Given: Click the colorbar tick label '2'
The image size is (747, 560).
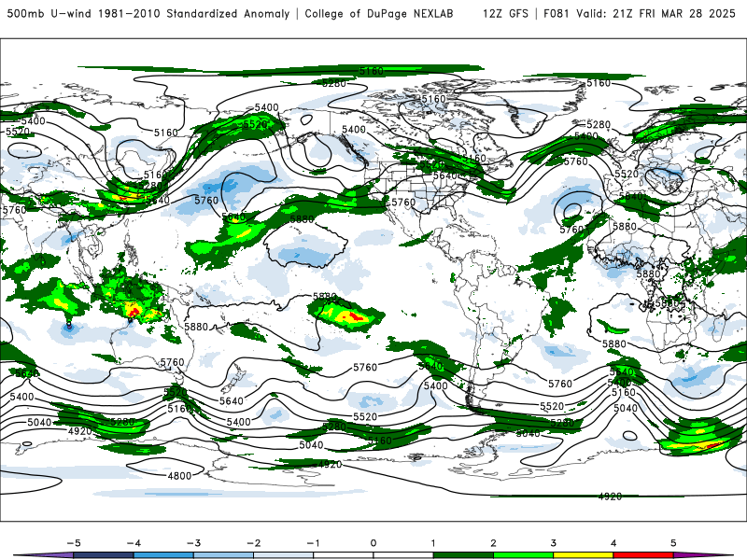Looking at the screenshot, I should click(493, 543).
